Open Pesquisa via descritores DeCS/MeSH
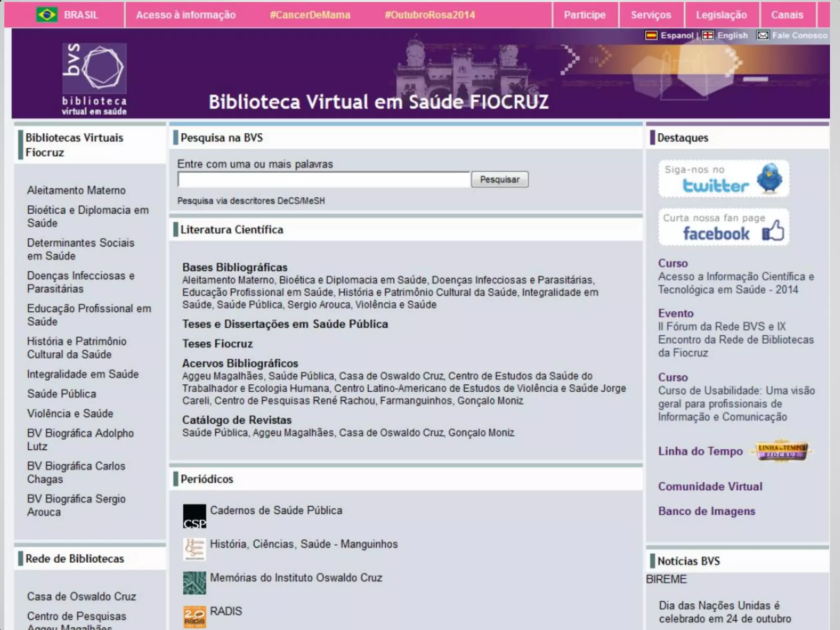 [251, 201]
